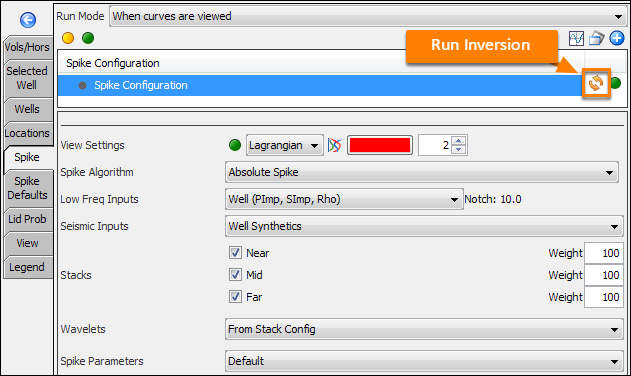Toggle the green View Settings visibility circle
Viewport: 631px width, 376px height.
[235, 145]
